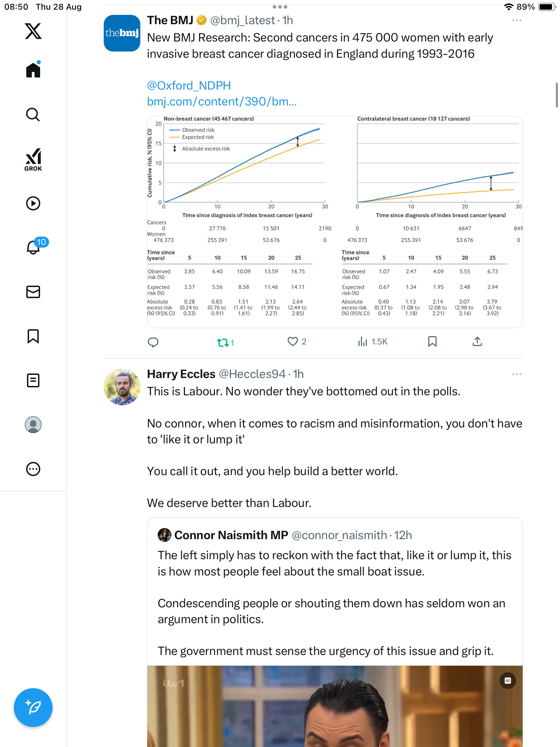Open more options on The BMJ post
Viewport: 560px width, 747px height.
(x=516, y=21)
